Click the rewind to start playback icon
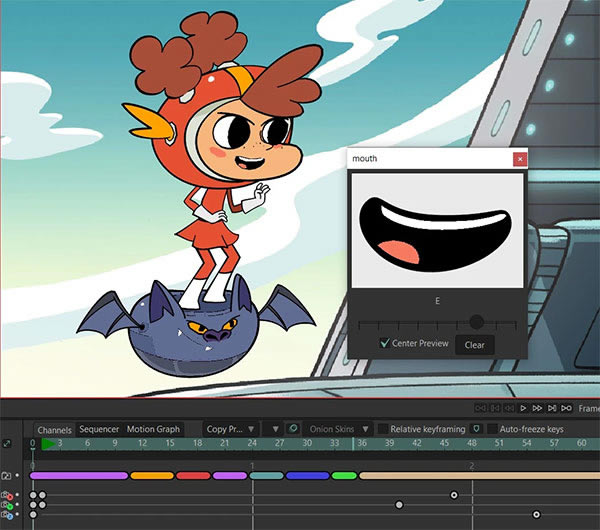 [481, 408]
